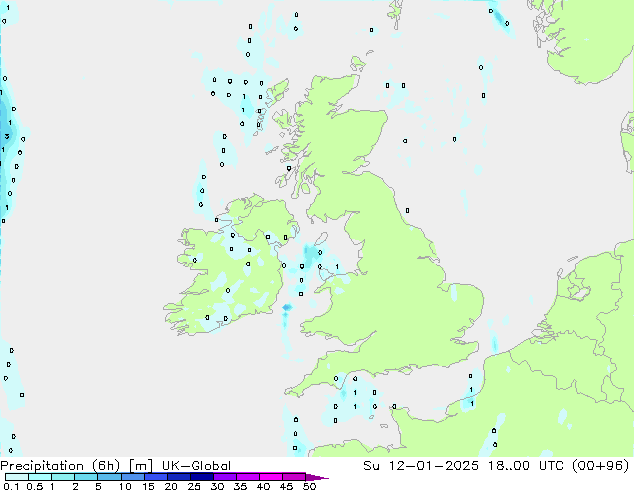Click the legend label "0.1"
Viewport: 634px width, 490px height.
(x=11, y=486)
